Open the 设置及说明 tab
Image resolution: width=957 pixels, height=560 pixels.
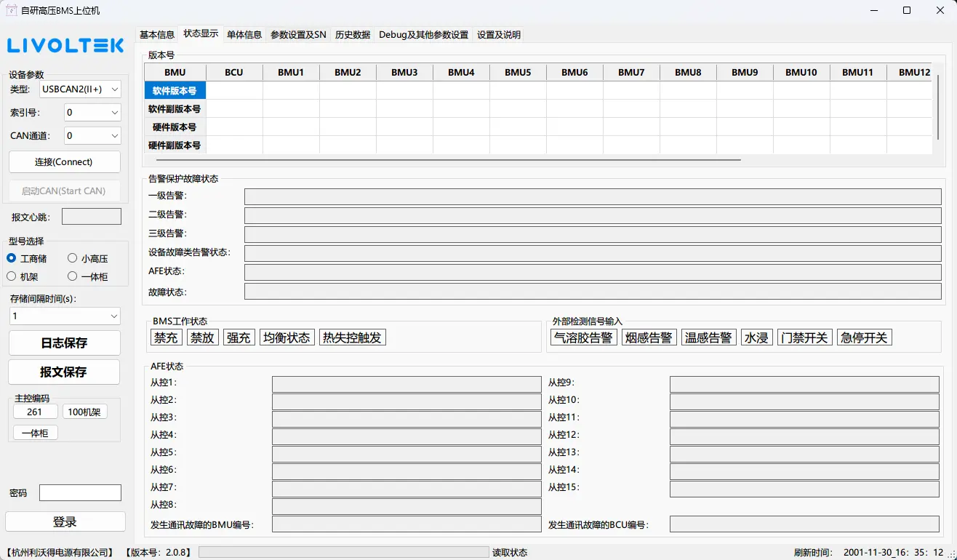click(499, 35)
